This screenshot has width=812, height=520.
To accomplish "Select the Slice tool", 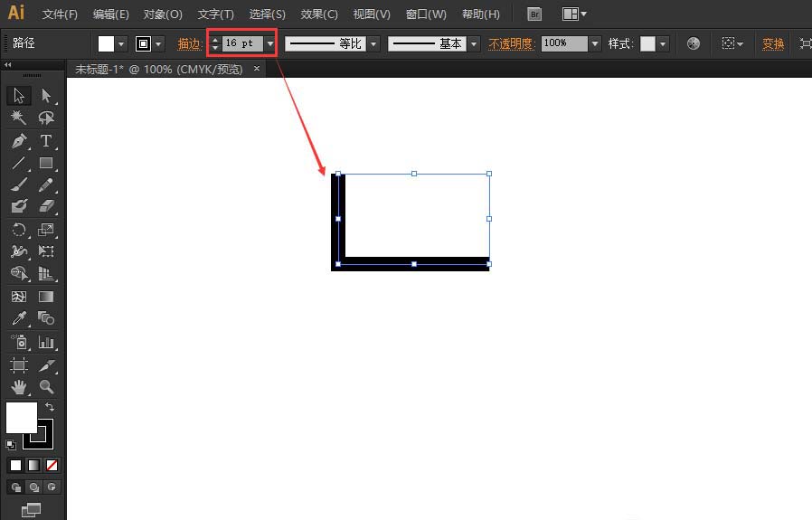I will pyautogui.click(x=46, y=365).
